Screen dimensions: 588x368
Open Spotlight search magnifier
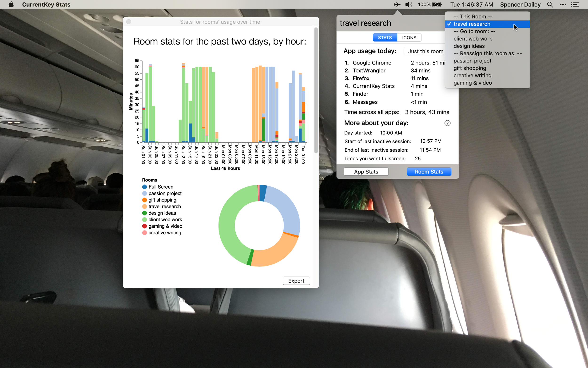point(550,4)
